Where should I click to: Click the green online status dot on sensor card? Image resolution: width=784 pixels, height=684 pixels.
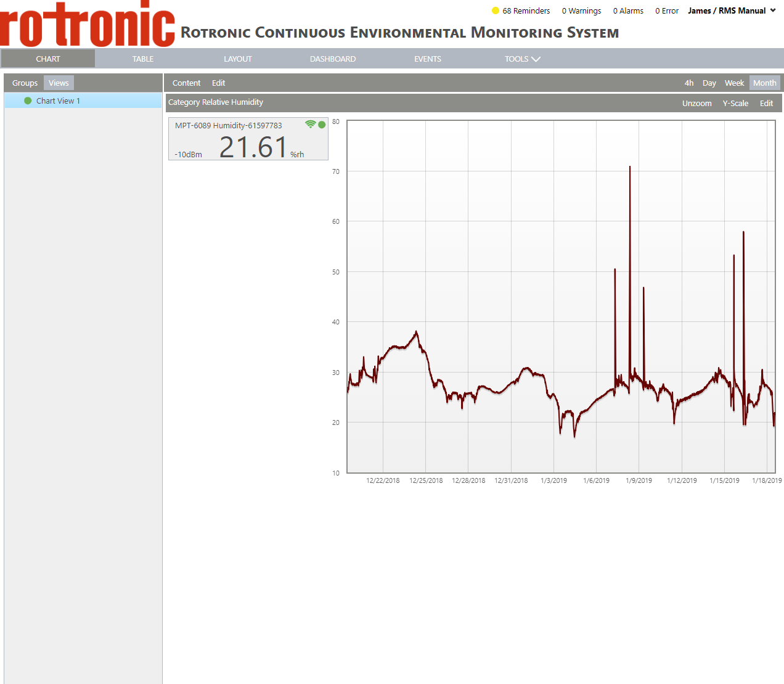(x=322, y=125)
